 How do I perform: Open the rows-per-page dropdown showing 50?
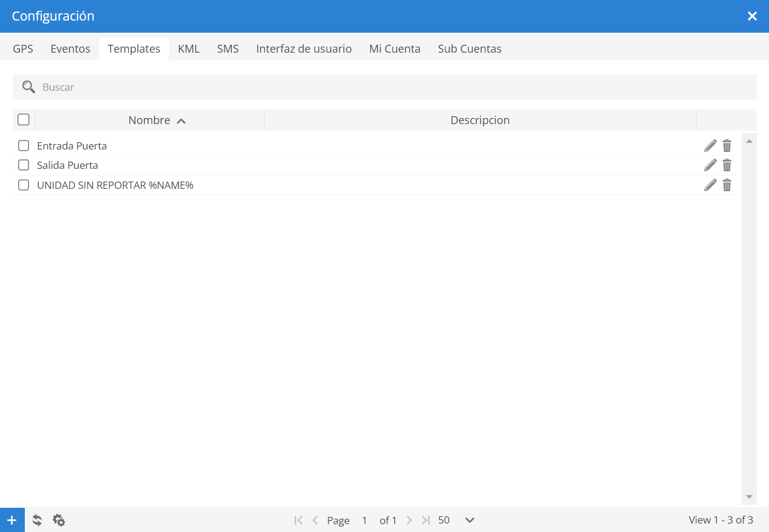(x=456, y=520)
